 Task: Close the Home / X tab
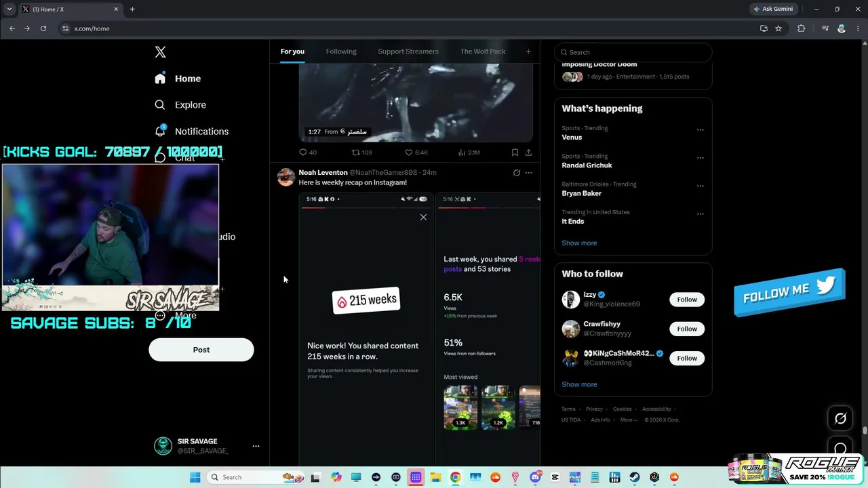pyautogui.click(x=116, y=9)
